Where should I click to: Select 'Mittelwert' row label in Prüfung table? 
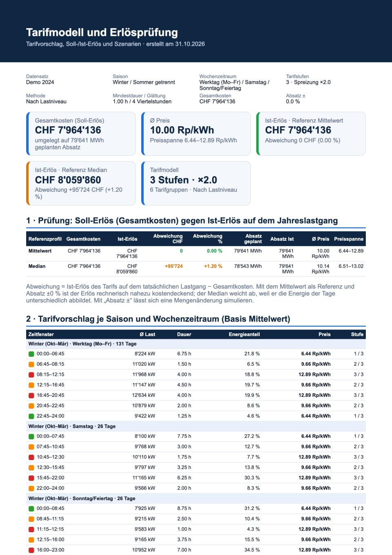pos(40,251)
